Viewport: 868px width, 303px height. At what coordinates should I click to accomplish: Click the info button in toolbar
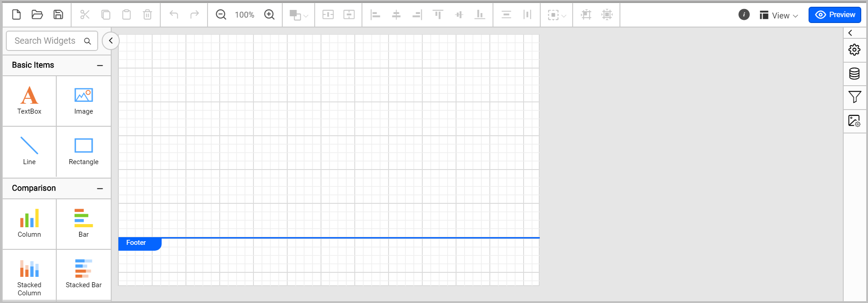coord(744,15)
